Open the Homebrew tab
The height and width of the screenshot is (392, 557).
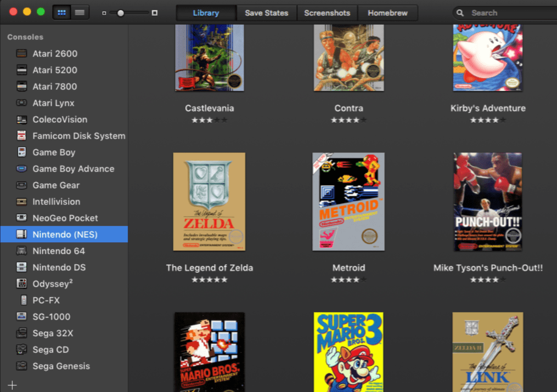click(387, 13)
